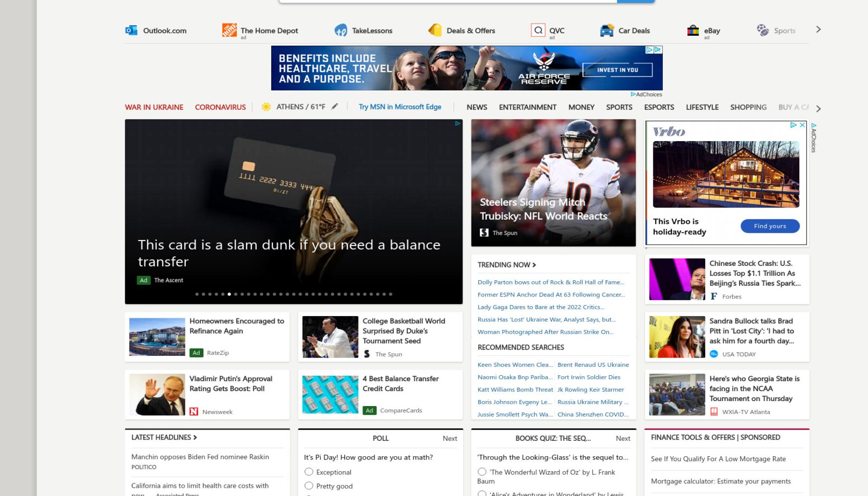The image size is (868, 496).
Task: Open the QVC shortcut icon
Action: 538,30
